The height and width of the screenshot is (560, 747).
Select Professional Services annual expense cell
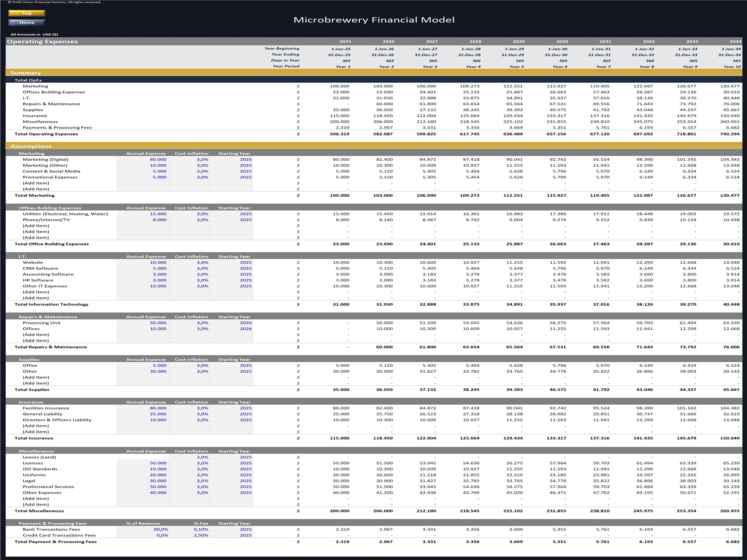143,487
